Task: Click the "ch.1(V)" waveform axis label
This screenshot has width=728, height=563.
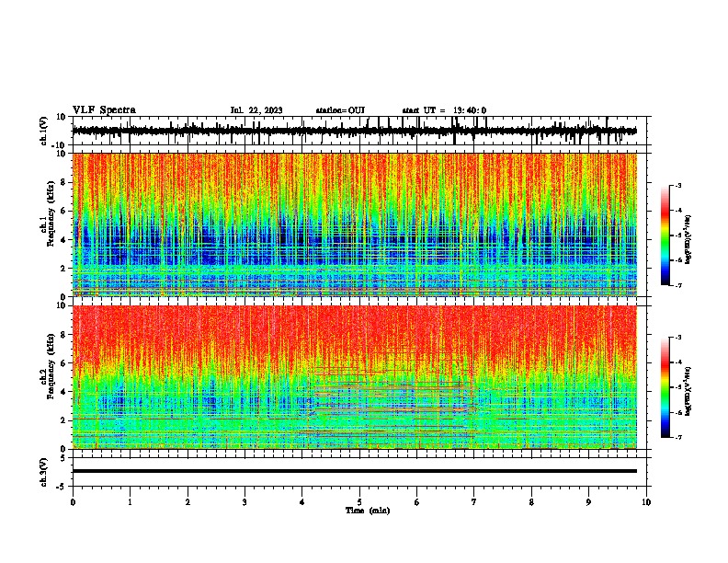Action: [x=44, y=131]
